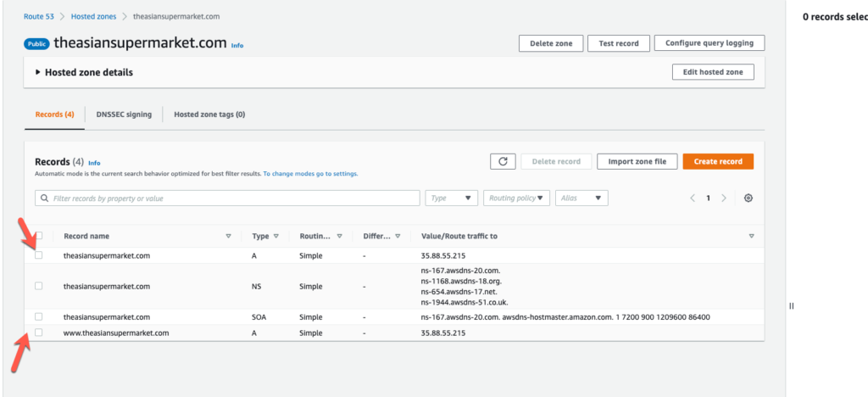Image resolution: width=868 pixels, height=397 pixels.
Task: Click page number 1 in pagination
Action: coord(708,198)
